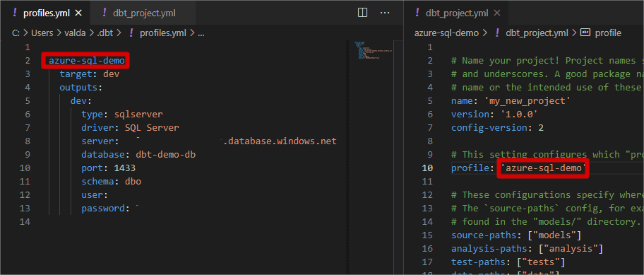Click the 'azure-sql-demo' profile value
Viewport: 644px width, 275px height.
click(x=543, y=168)
